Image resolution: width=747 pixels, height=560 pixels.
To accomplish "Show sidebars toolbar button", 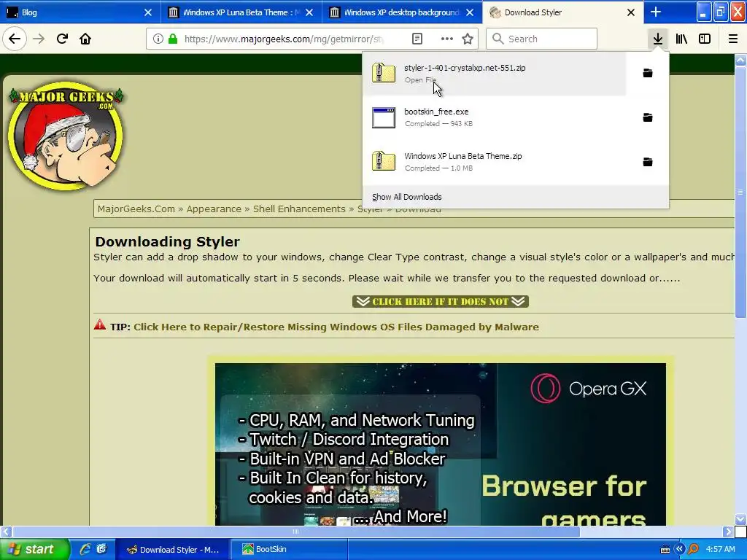I will (x=705, y=39).
